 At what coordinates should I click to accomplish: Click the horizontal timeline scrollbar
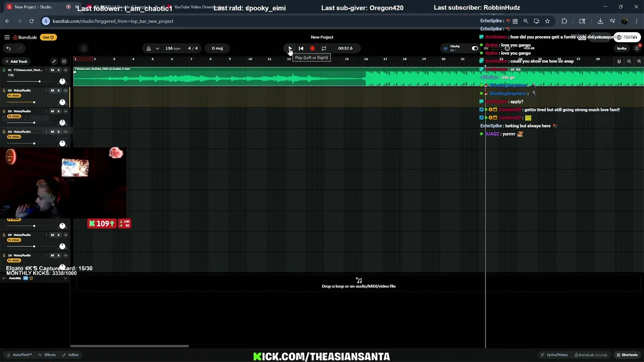coord(130,346)
